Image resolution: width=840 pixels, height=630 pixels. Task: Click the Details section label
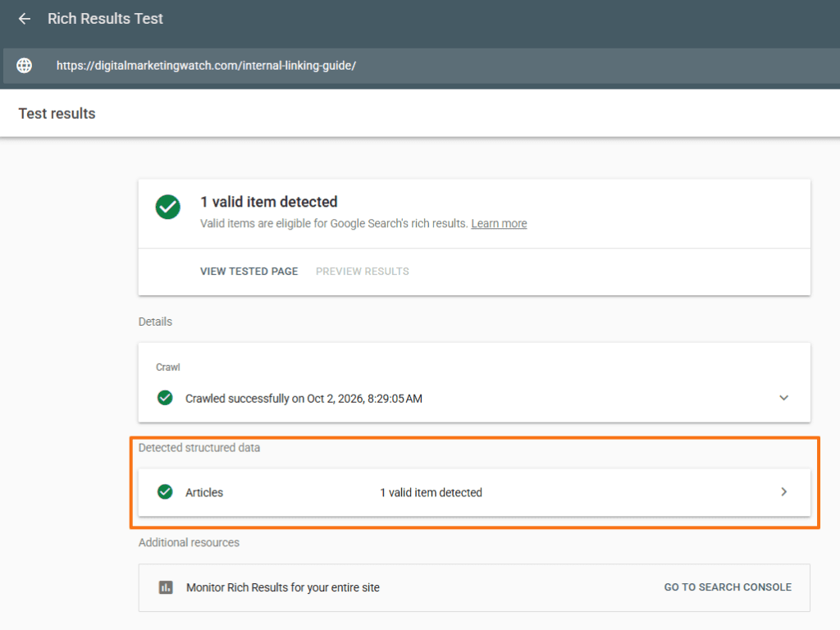[x=155, y=322]
